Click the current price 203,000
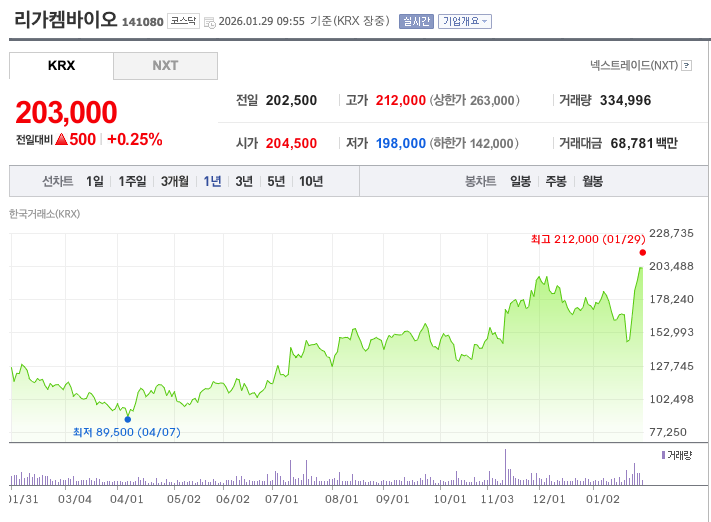This screenshot has width=711, height=522. point(66,112)
